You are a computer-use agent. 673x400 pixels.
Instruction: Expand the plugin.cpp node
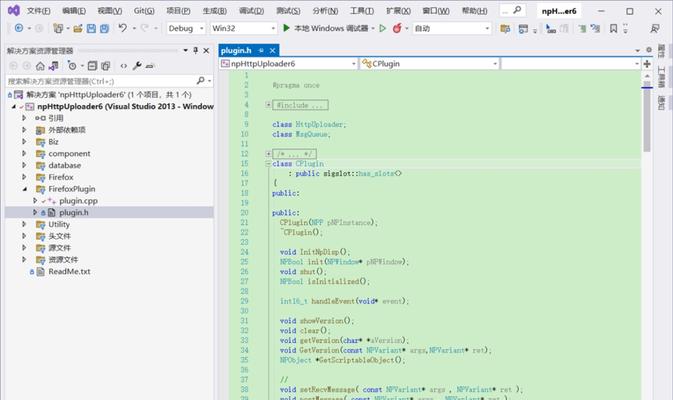pyautogui.click(x=35, y=200)
